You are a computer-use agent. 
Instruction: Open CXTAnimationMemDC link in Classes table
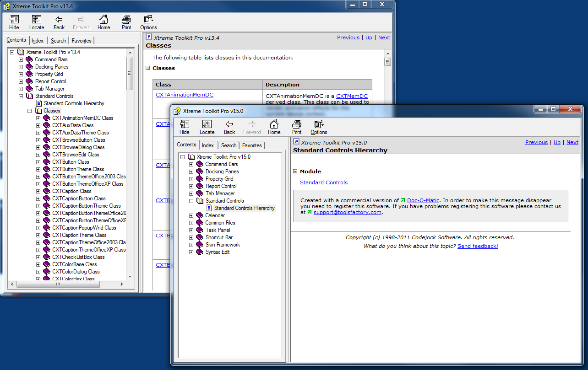(185, 95)
